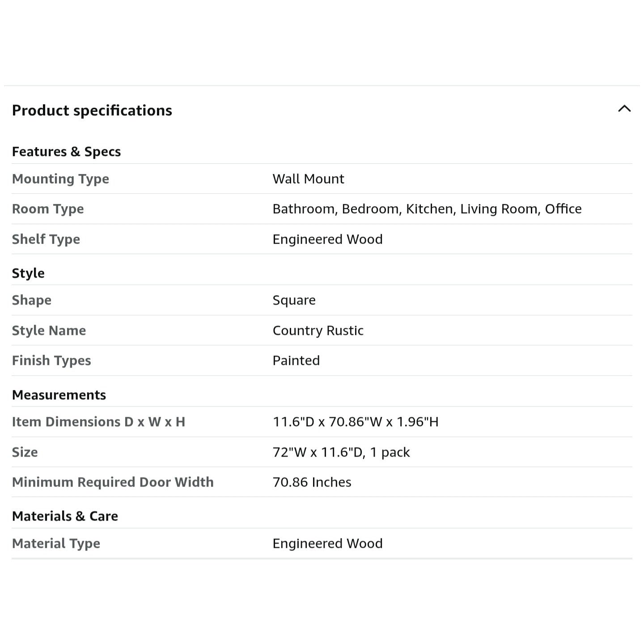
Task: Select the Mounting Type label
Action: point(60,179)
